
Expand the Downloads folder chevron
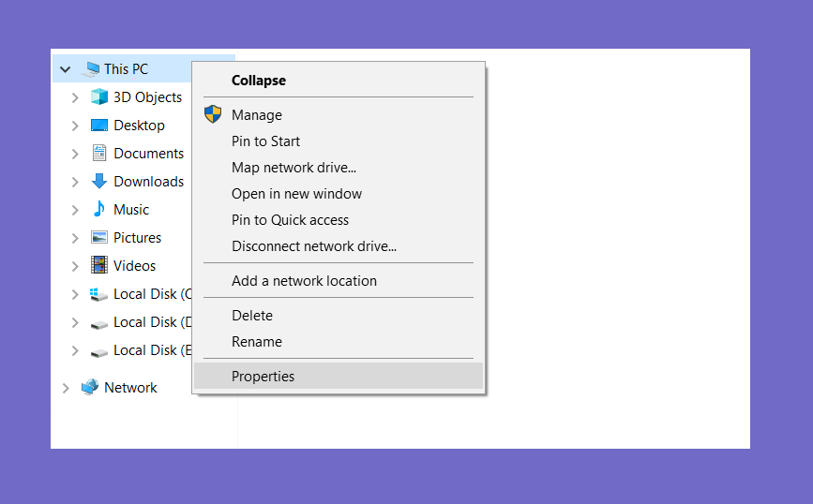coord(75,182)
